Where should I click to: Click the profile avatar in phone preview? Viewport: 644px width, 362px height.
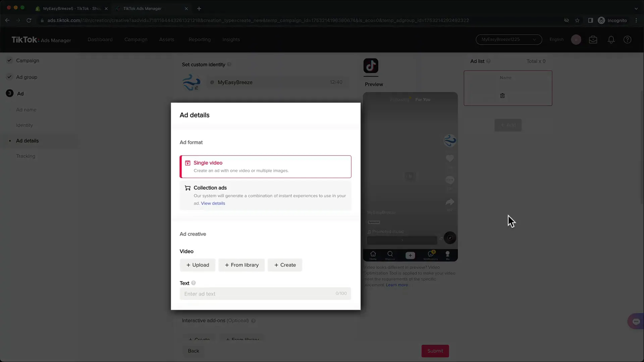coord(450,140)
